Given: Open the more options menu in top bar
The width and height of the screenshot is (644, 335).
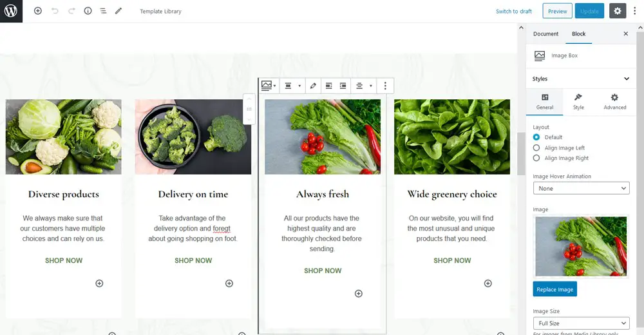Looking at the screenshot, I should 634,11.
